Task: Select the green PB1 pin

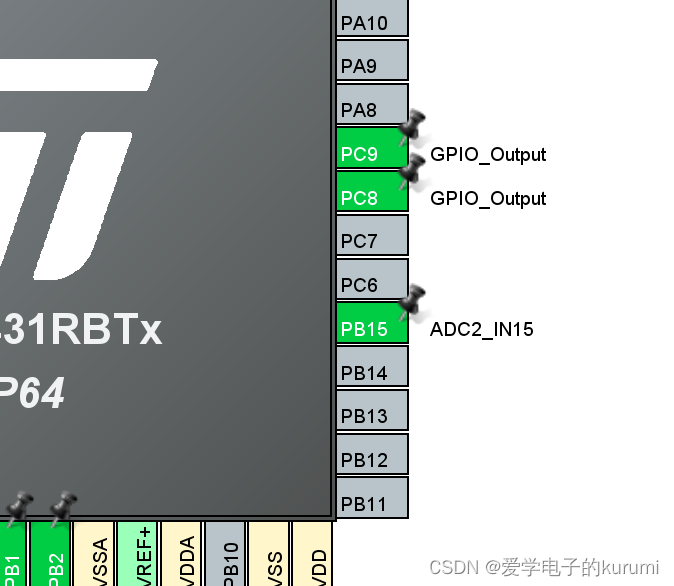Action: tap(13, 554)
